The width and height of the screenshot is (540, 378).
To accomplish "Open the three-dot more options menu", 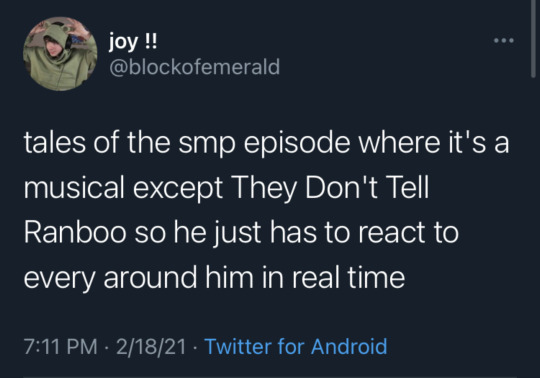I will click(x=504, y=41).
